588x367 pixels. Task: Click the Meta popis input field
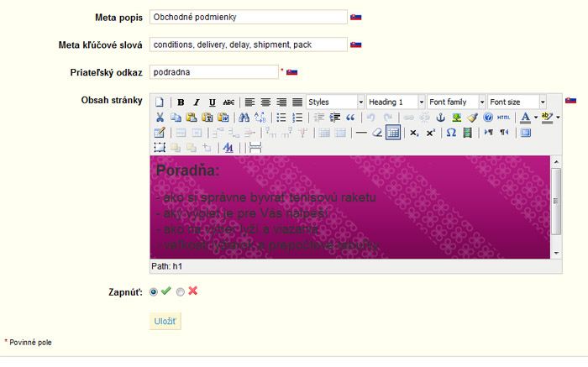pos(249,17)
